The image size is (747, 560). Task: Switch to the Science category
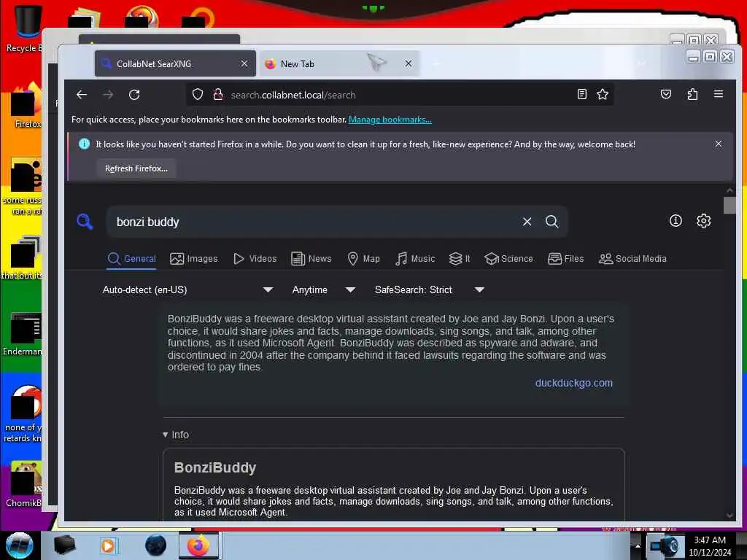pos(508,259)
